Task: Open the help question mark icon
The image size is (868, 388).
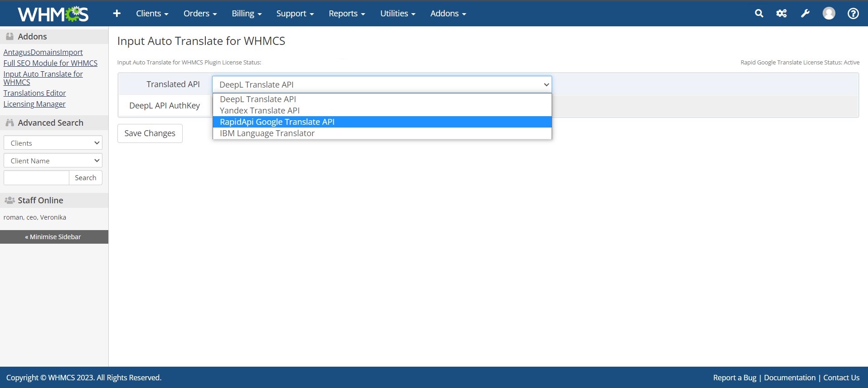Action: click(x=853, y=14)
